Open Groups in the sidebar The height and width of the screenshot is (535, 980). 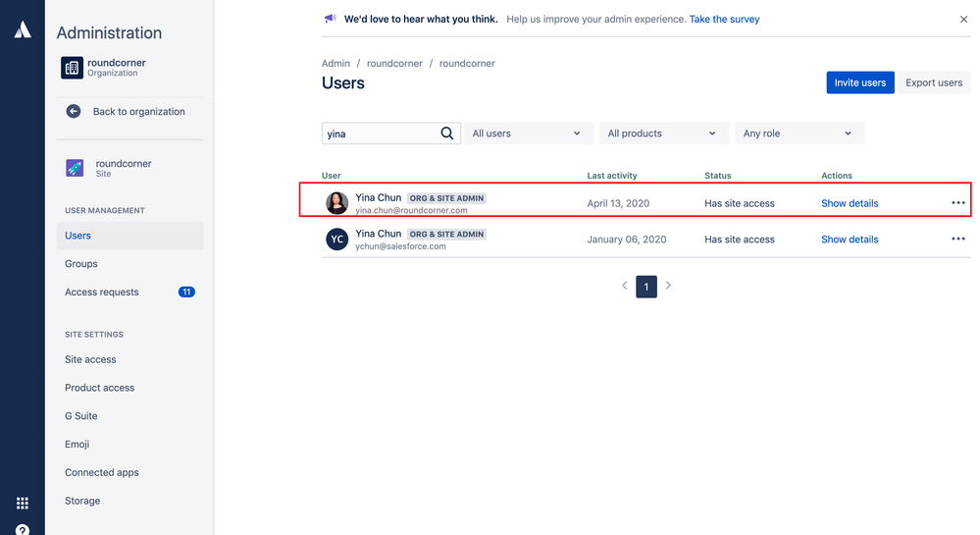pyautogui.click(x=81, y=263)
